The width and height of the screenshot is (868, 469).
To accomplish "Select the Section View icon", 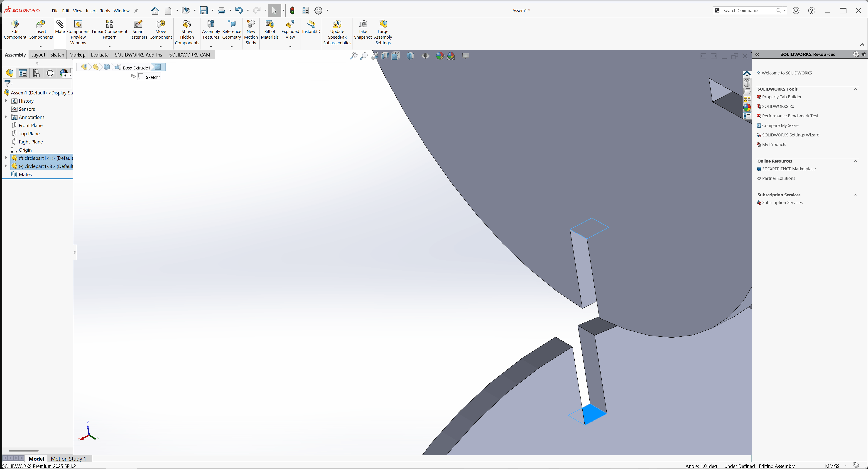I will (x=385, y=56).
